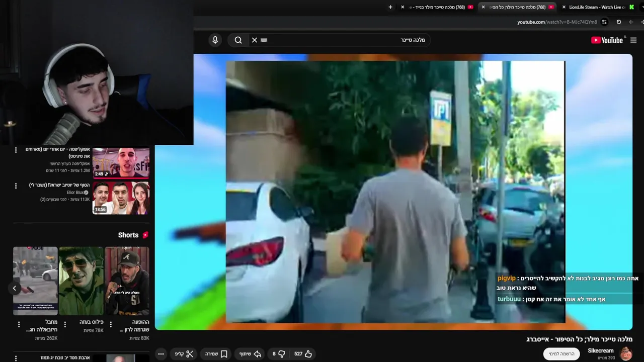Open the YouTube hamburger guide menu

(x=633, y=40)
